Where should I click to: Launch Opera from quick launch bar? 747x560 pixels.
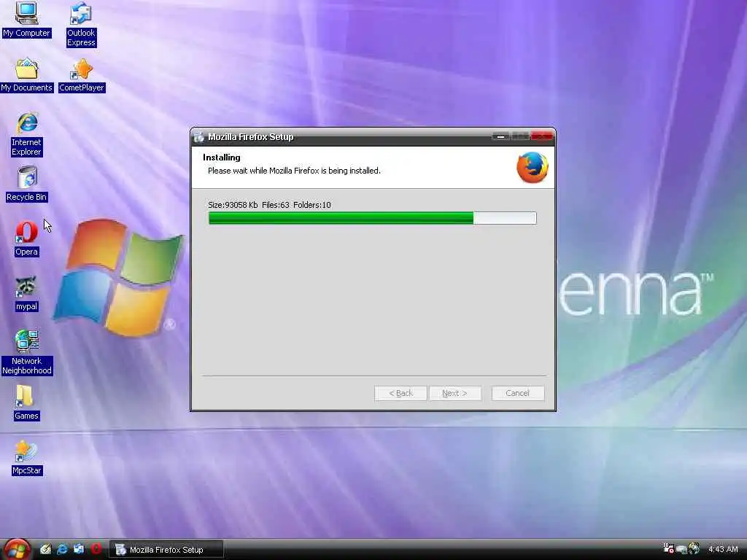(x=96, y=549)
